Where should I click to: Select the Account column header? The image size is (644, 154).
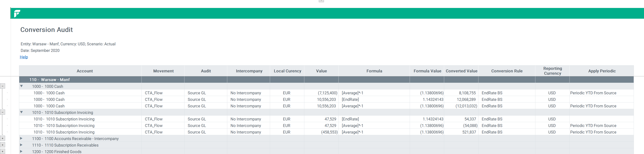tap(80, 71)
